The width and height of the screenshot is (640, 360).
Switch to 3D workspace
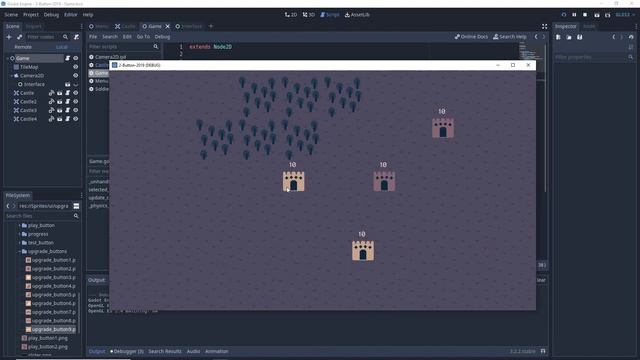[309, 15]
